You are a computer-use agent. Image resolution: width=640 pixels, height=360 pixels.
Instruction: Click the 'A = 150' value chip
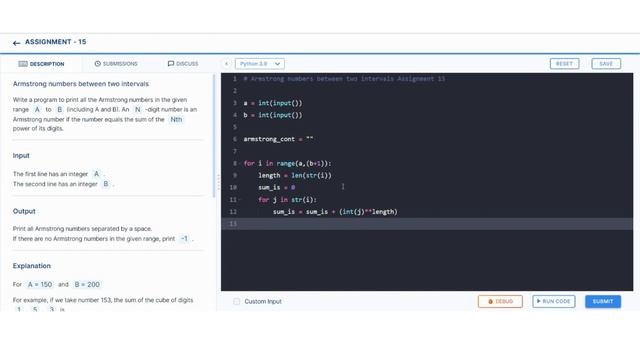point(40,284)
